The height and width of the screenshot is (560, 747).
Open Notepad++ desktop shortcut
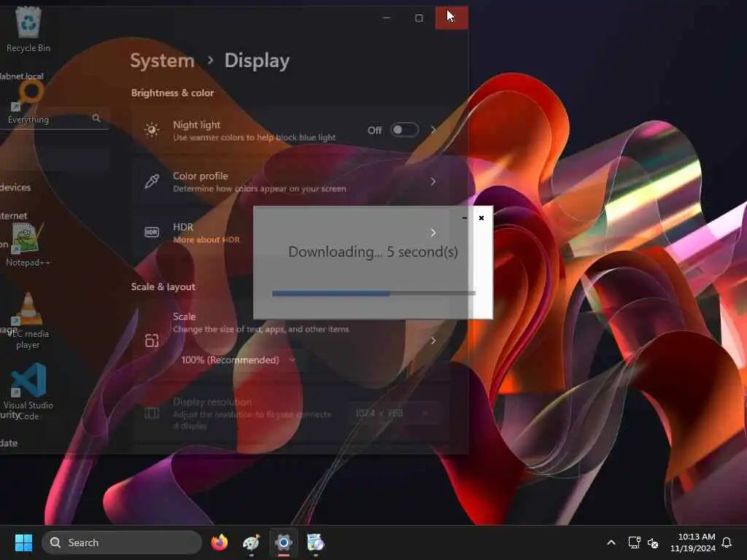[x=28, y=245]
